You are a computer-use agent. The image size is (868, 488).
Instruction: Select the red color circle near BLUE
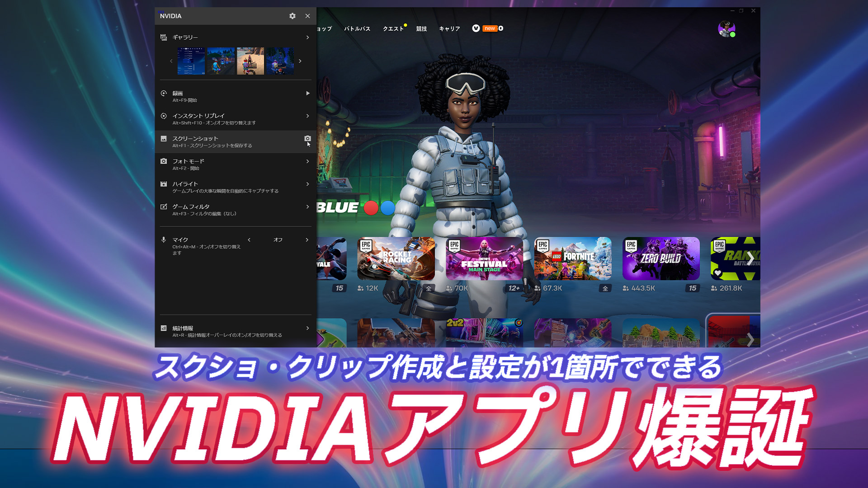(x=371, y=208)
